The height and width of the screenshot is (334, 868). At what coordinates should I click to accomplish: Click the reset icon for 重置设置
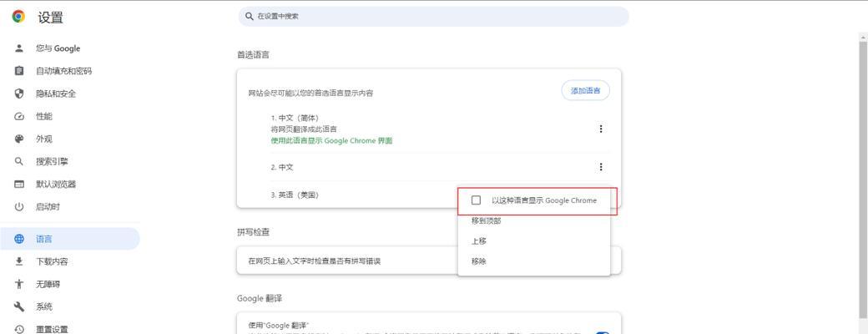[x=19, y=329]
